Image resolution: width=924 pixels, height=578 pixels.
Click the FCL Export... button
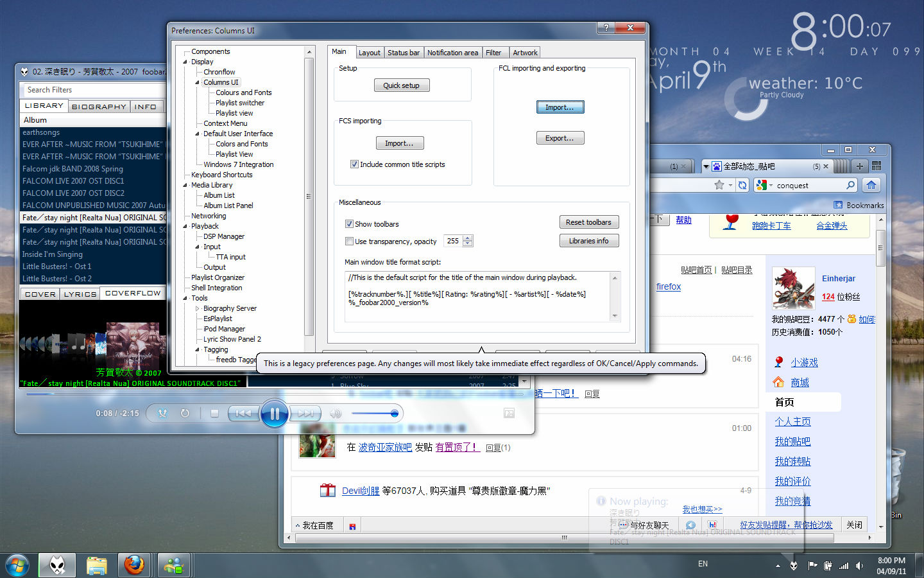tap(560, 138)
